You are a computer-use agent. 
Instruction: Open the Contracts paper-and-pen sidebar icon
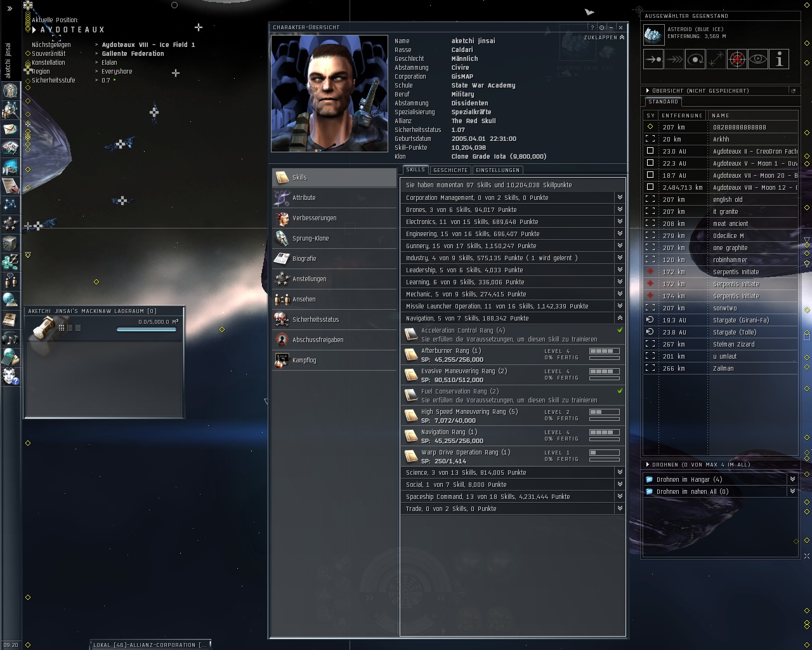(x=10, y=186)
